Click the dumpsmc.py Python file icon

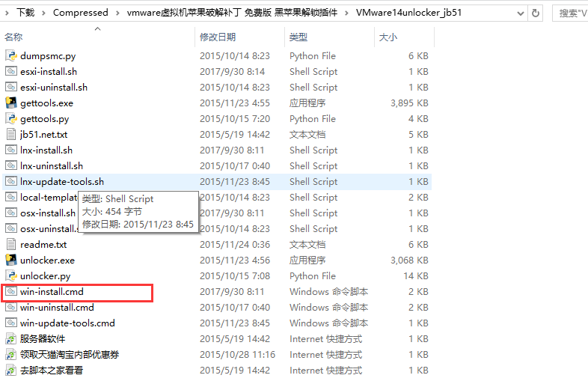coord(11,56)
